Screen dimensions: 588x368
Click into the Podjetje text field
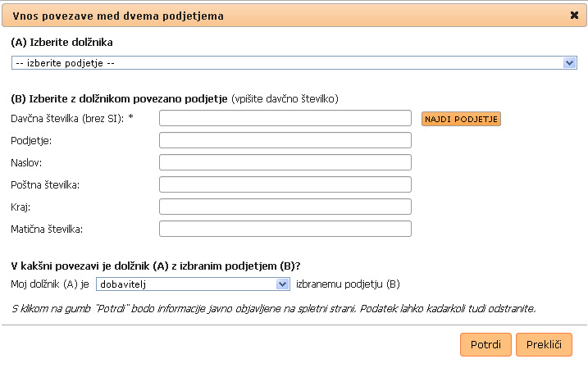coord(285,141)
